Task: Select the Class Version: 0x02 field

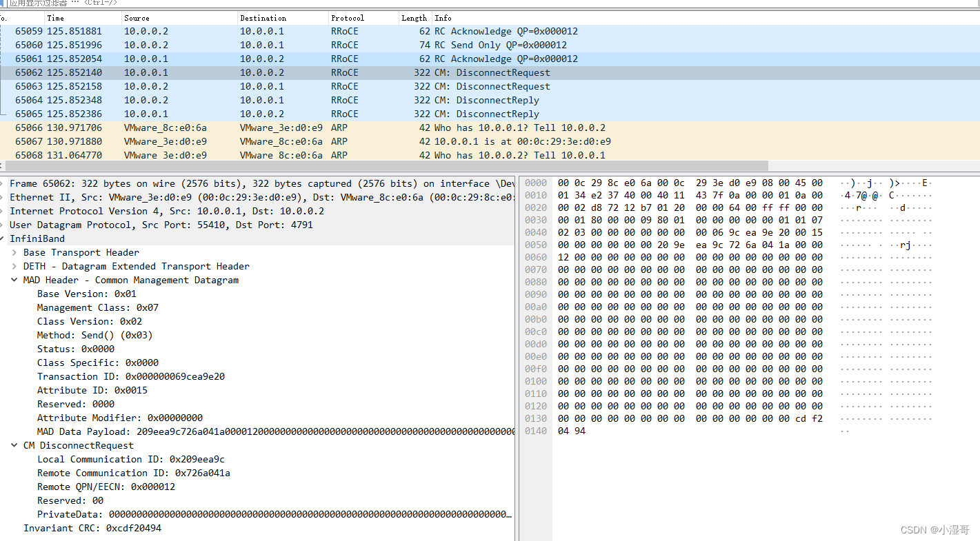Action: [x=90, y=321]
